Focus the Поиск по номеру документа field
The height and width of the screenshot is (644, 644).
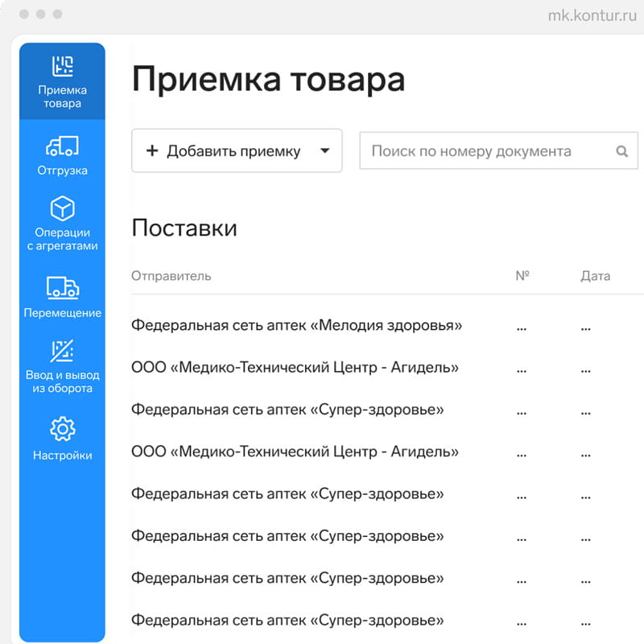tap(483, 151)
